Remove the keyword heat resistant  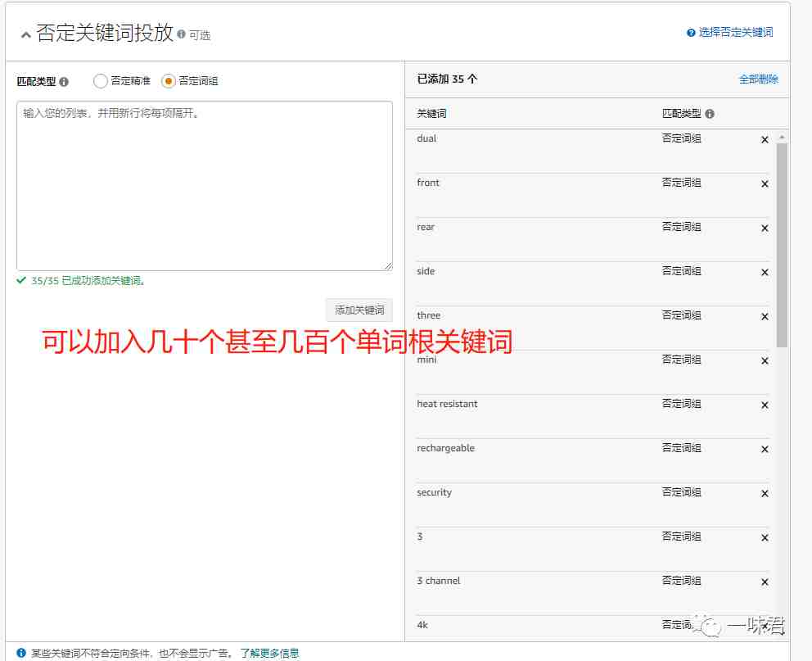point(765,405)
